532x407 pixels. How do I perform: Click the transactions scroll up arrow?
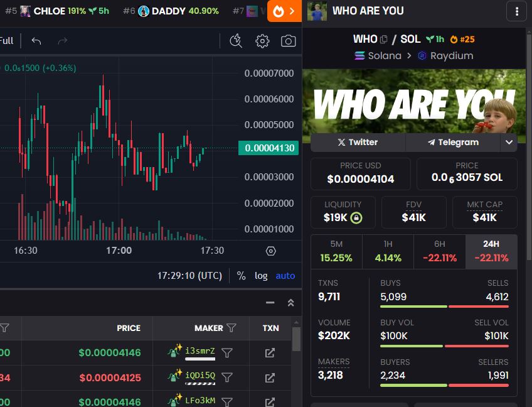coord(296,322)
